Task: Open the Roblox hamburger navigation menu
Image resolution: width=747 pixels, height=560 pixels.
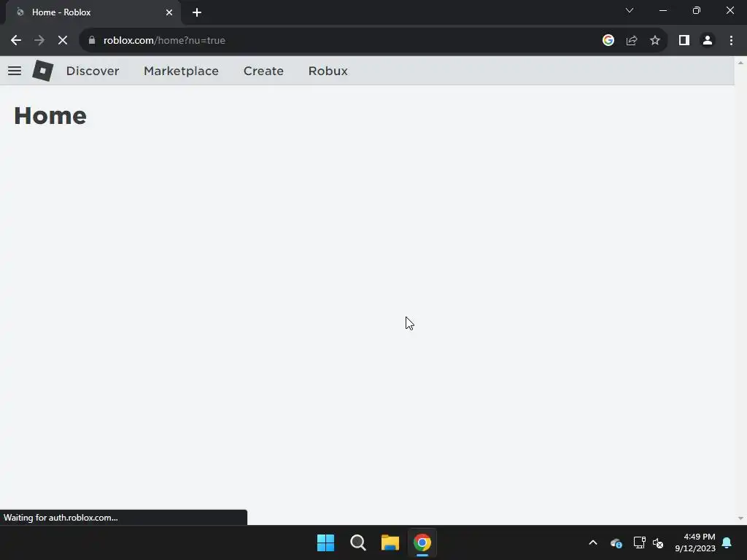Action: 15,71
